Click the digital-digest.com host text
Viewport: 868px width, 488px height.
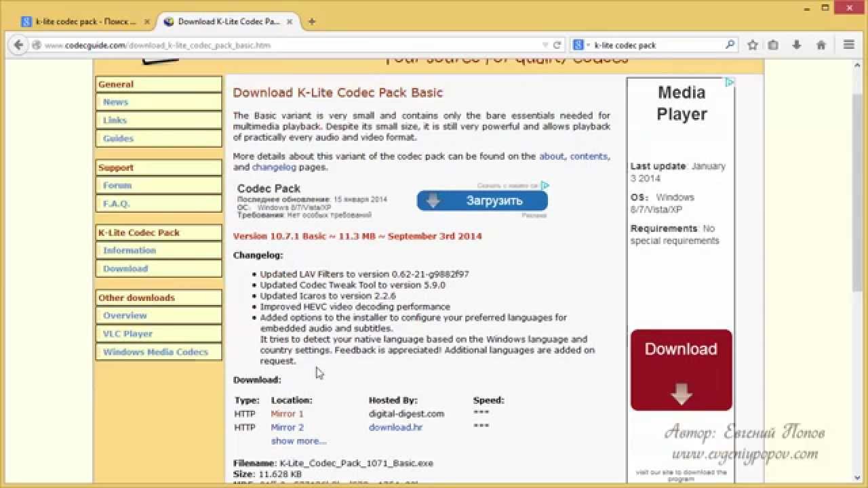point(406,414)
